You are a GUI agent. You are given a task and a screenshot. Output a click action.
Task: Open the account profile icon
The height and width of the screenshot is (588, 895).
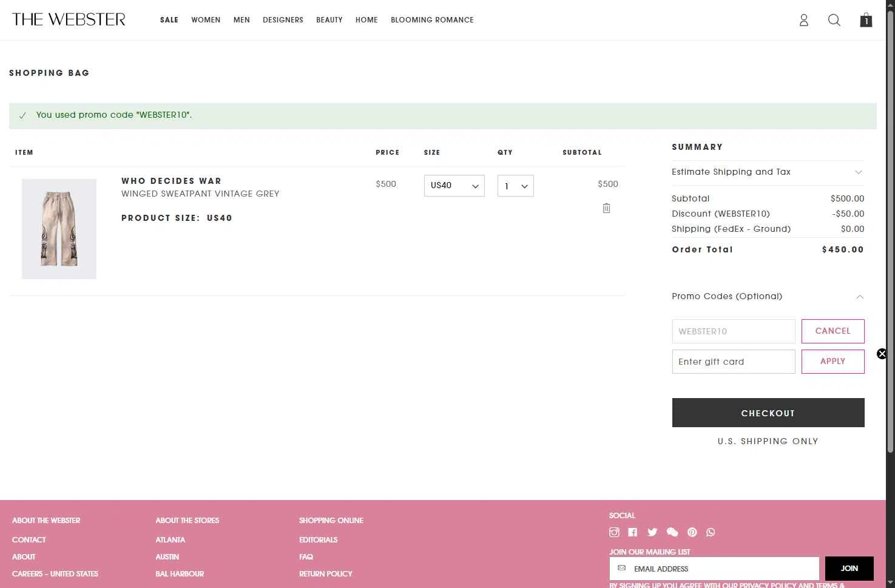click(804, 20)
